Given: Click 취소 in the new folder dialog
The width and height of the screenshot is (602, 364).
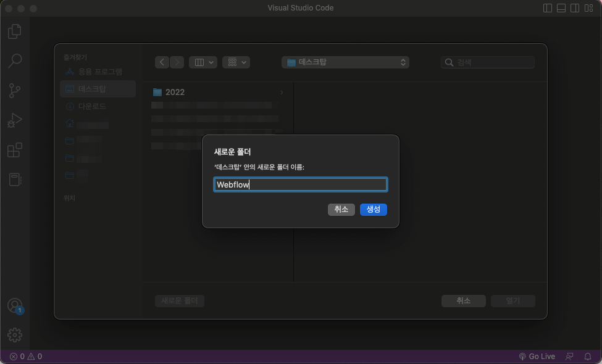Looking at the screenshot, I should coord(341,209).
